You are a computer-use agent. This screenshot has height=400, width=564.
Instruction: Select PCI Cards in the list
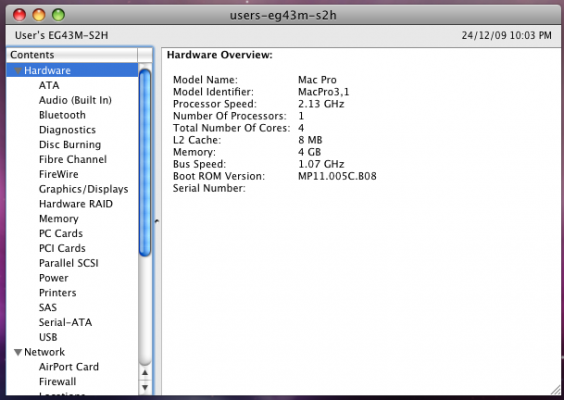click(x=62, y=248)
